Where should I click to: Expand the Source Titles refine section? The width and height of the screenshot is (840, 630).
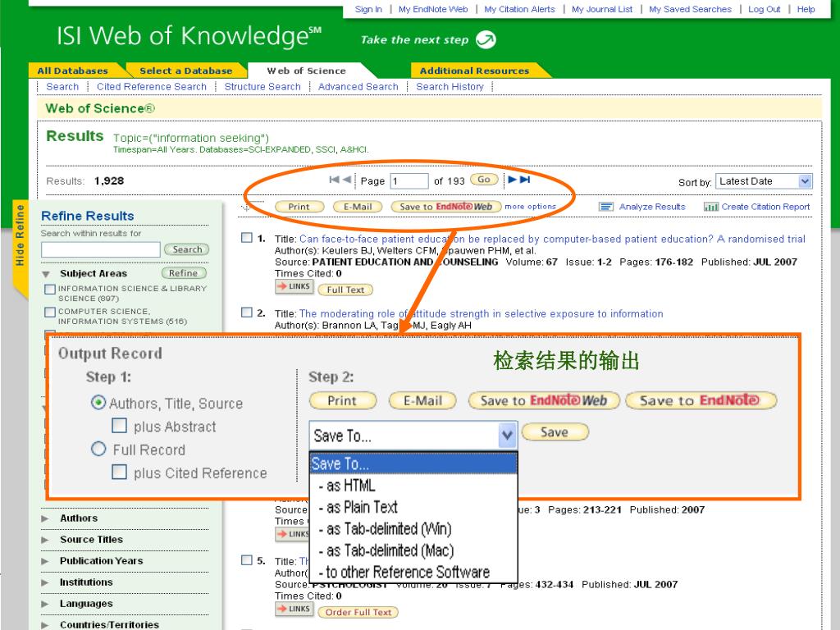[45, 540]
